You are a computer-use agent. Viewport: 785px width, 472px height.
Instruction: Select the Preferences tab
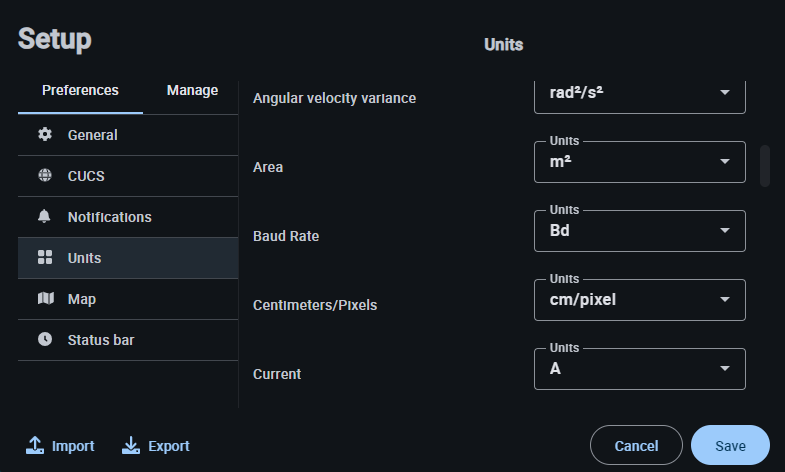tap(80, 90)
